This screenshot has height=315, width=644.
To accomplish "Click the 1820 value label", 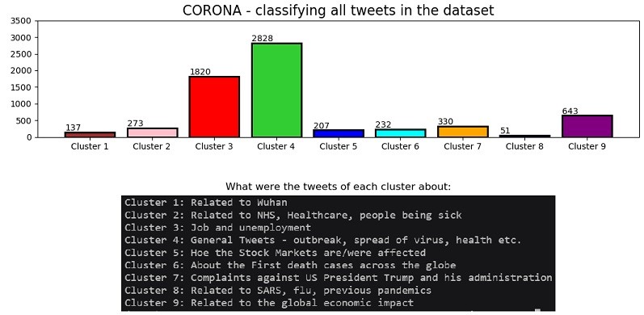I will point(200,72).
